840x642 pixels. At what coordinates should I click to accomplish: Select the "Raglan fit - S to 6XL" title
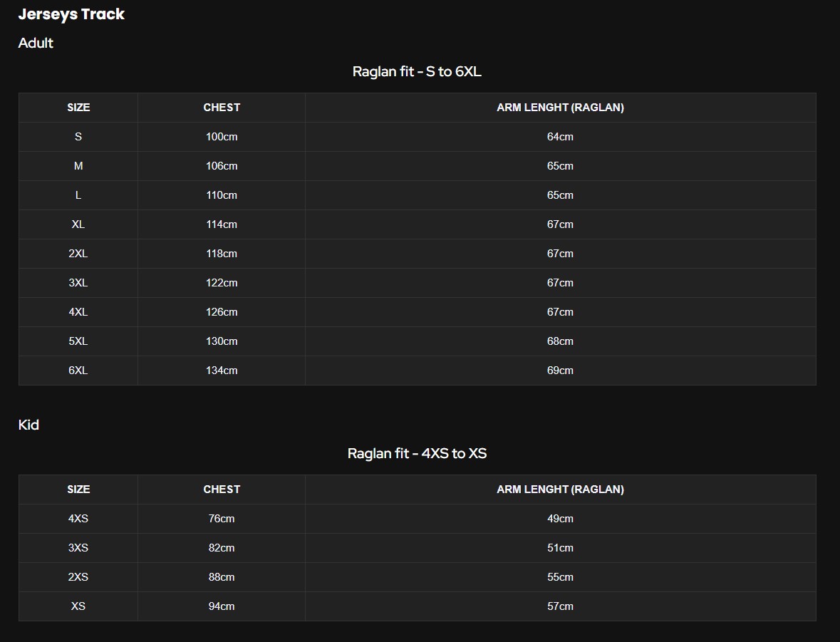[417, 71]
